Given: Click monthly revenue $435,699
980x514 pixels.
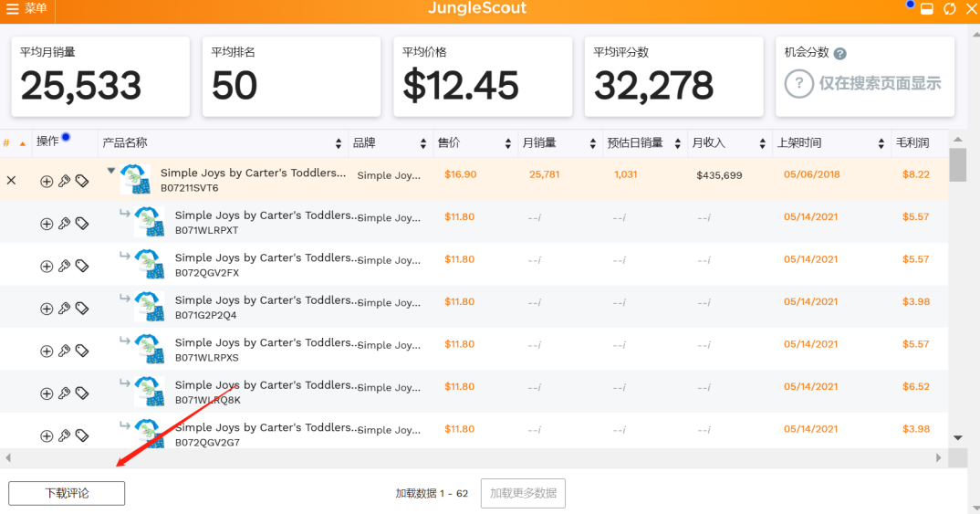Looking at the screenshot, I should (x=719, y=175).
